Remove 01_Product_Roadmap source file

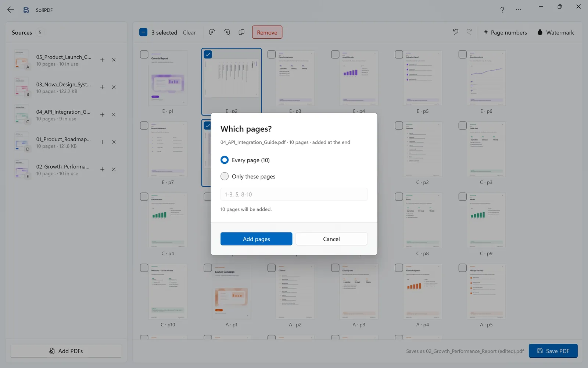coord(114,142)
